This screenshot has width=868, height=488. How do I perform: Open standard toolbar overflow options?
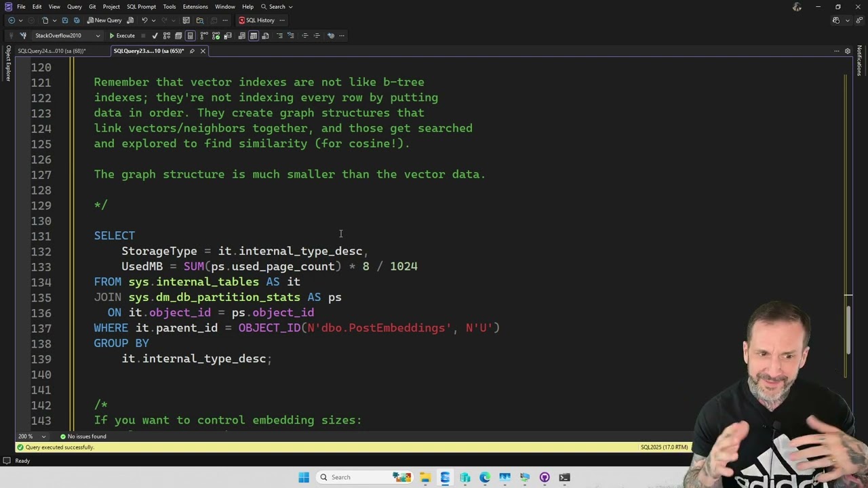tap(225, 20)
